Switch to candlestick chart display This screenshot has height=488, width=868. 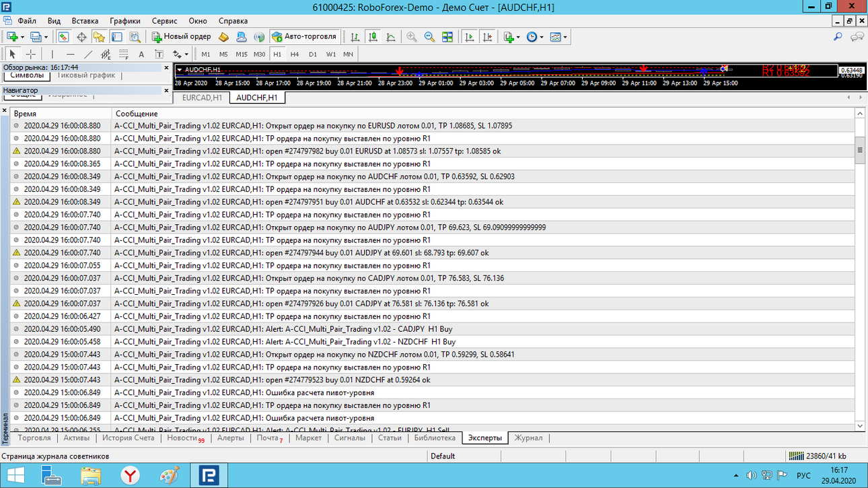(x=373, y=36)
